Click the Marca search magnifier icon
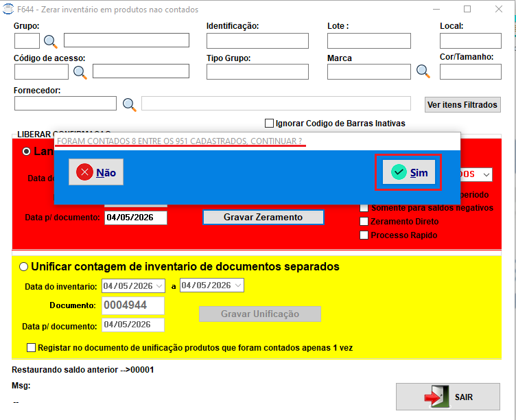This screenshot has width=516, height=420. click(423, 71)
